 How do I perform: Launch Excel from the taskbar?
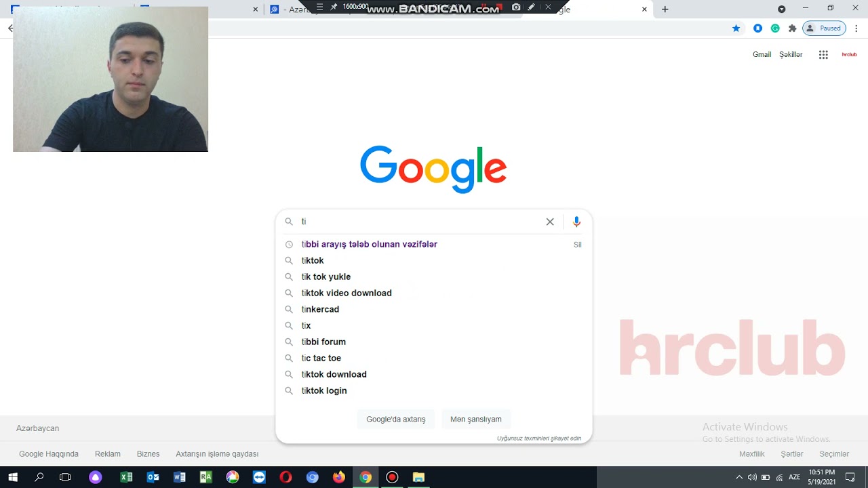point(126,477)
